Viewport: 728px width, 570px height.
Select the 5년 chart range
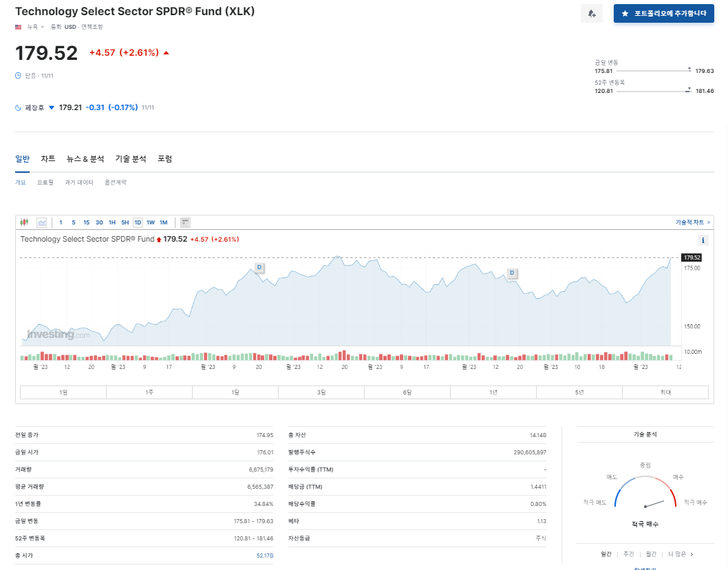click(579, 392)
